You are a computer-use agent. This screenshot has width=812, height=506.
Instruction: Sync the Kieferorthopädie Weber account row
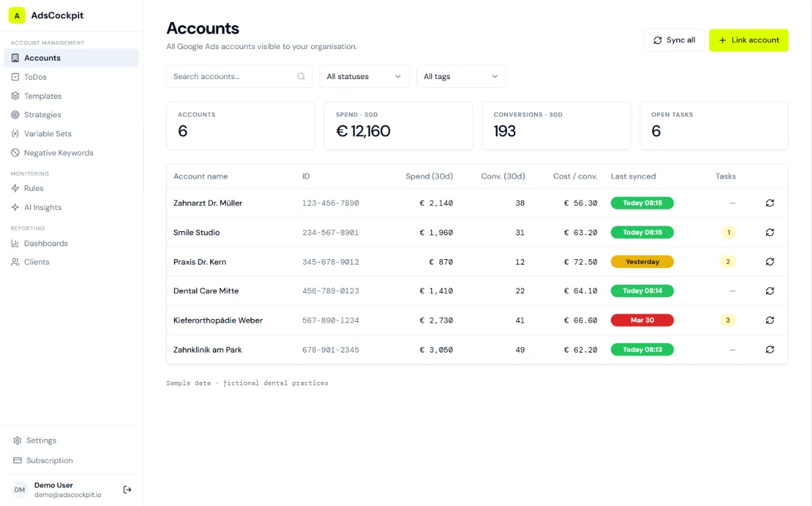tap(770, 321)
